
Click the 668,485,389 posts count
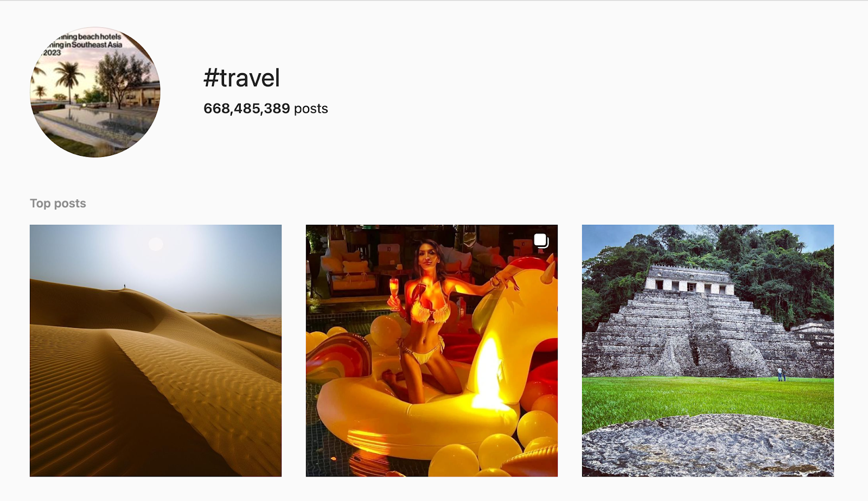point(266,109)
